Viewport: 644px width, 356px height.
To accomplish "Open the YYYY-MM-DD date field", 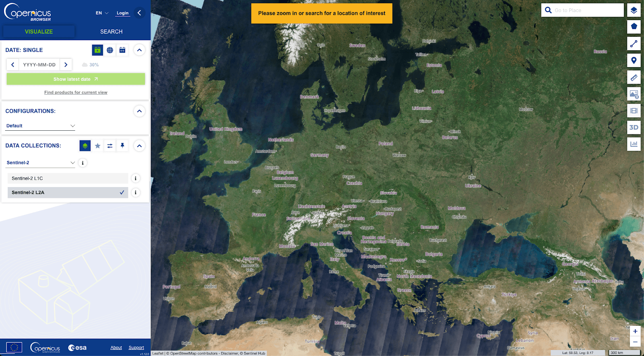I will [x=39, y=64].
